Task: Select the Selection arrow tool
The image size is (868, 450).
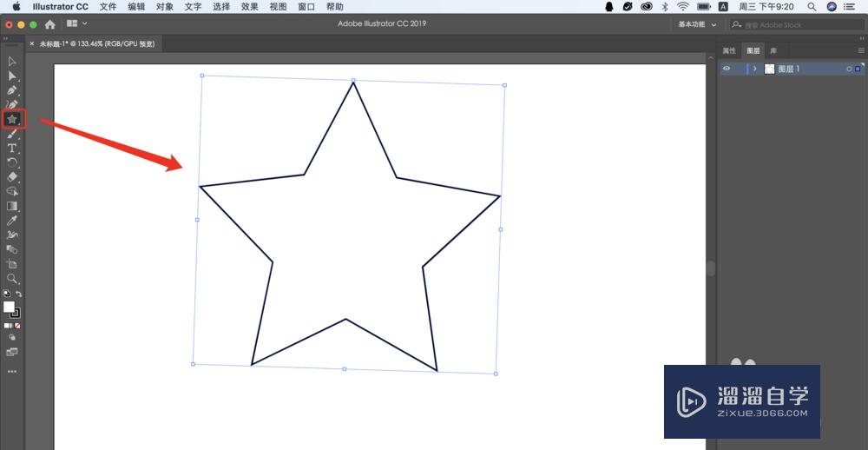Action: 12,61
